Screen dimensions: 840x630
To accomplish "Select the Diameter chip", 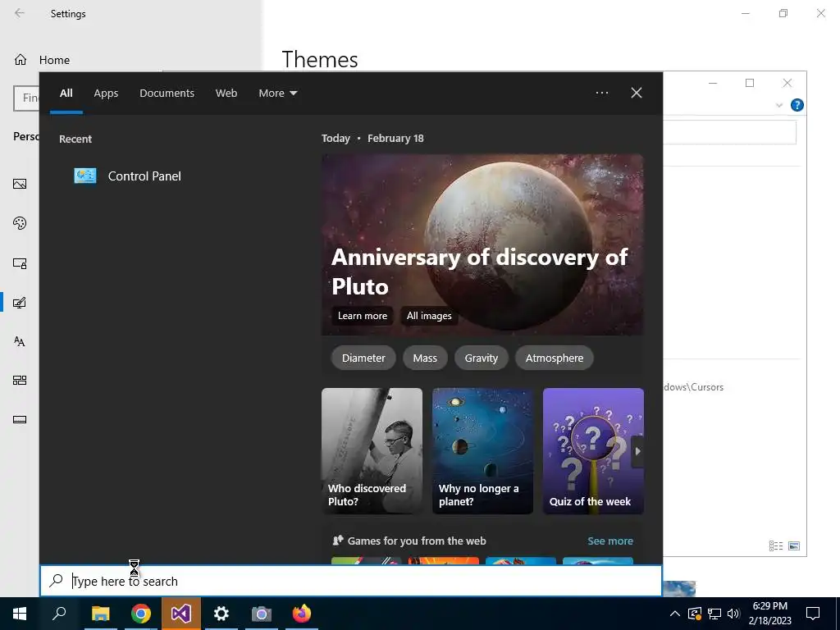I will point(363,358).
